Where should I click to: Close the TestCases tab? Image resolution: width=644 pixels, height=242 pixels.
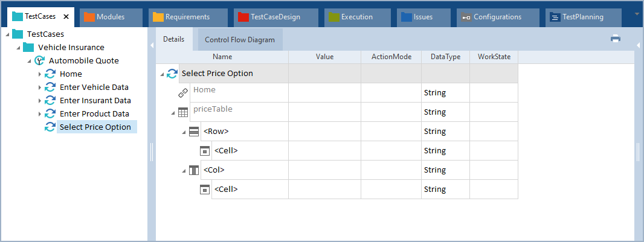(66, 17)
